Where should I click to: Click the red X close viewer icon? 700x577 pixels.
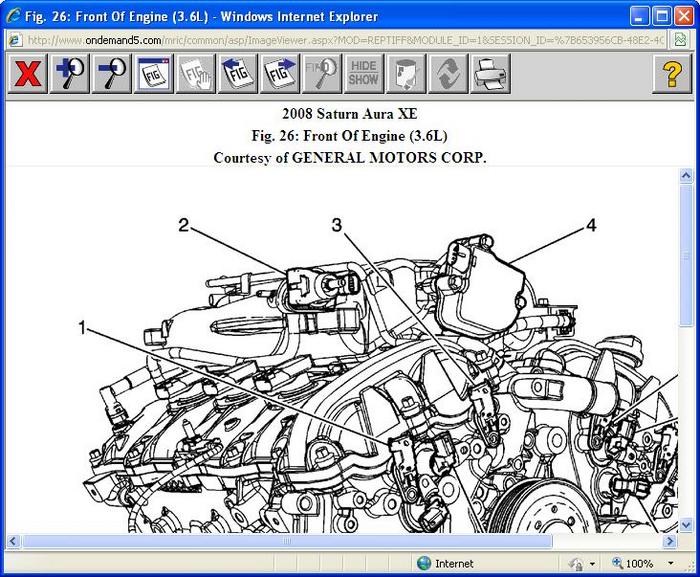tap(28, 74)
